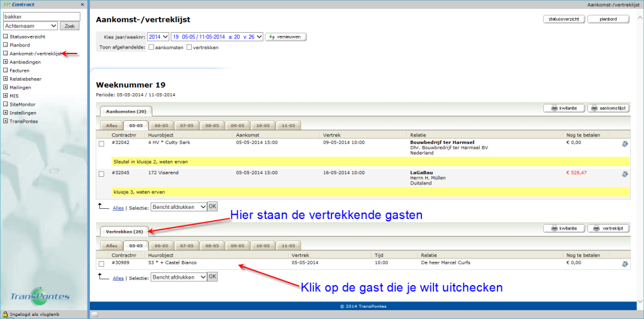This screenshot has width=644, height=319.
Task: Print the aankomstlijst with the printer button
Action: 609,108
